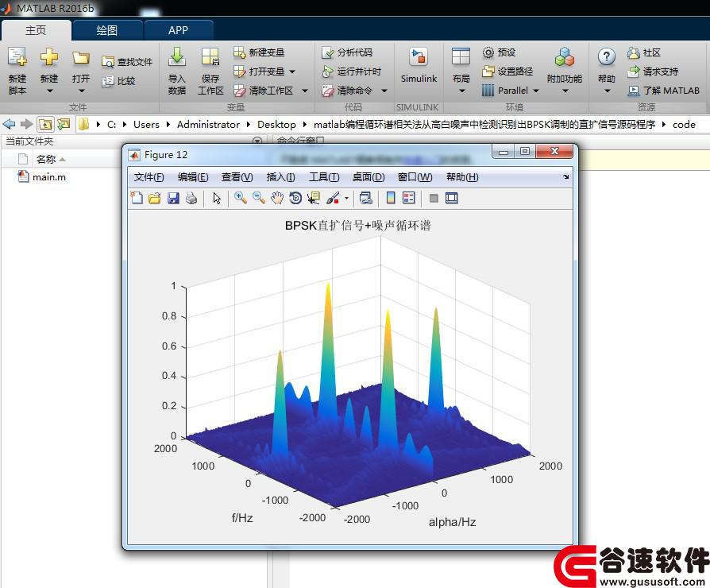Click 设置路径 (Set Path)

(x=507, y=72)
